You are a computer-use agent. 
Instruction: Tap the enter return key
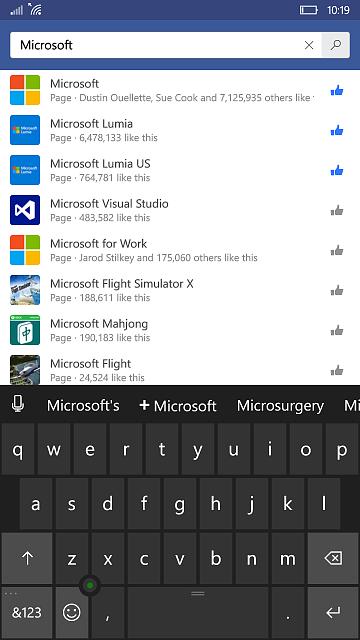click(x=333, y=612)
